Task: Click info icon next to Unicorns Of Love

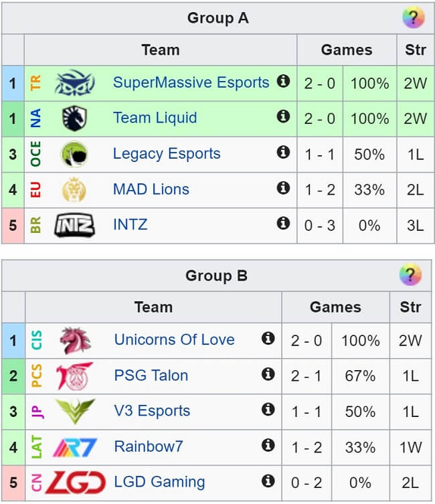Action: coord(268,339)
